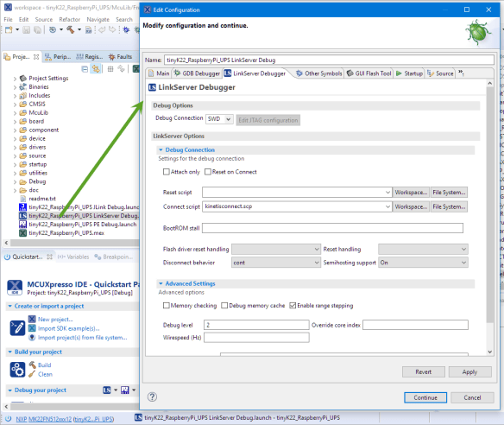504x425 pixels.
Task: Click Link with Editor icon in Project Explorer
Action: [96, 69]
